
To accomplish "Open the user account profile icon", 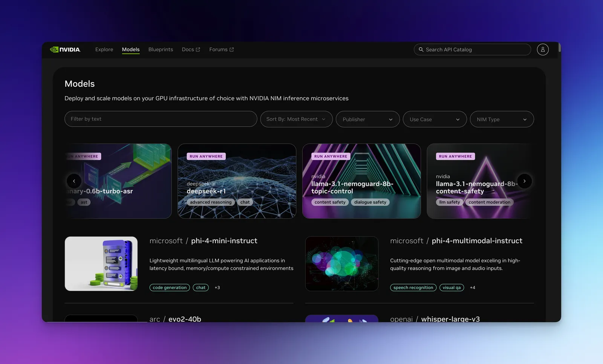I will point(543,49).
